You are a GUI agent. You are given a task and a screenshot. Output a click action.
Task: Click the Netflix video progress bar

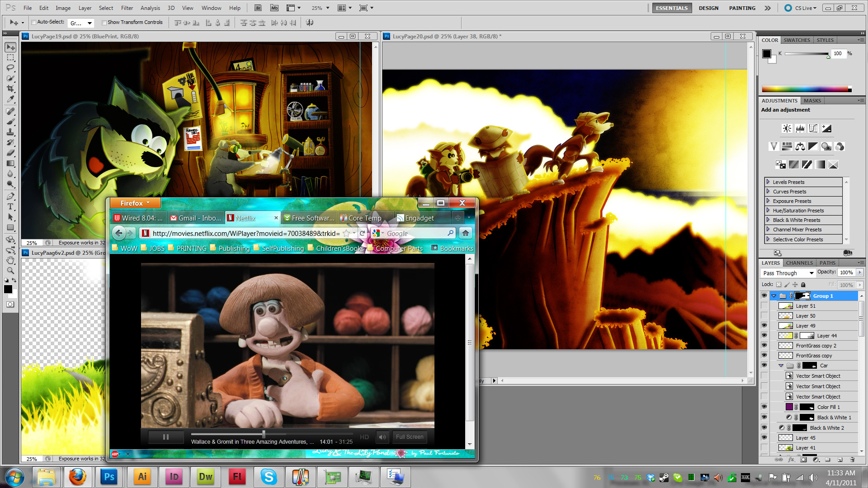271,434
